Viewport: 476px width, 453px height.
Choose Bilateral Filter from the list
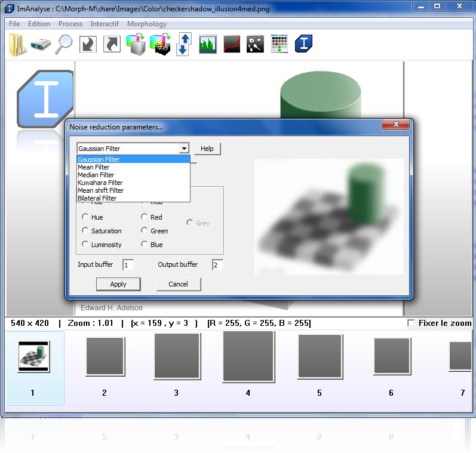(x=133, y=198)
